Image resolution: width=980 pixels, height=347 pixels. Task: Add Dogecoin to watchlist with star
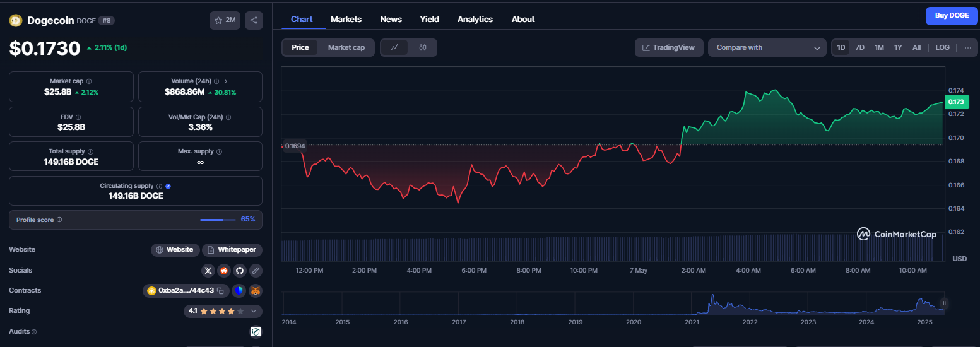click(x=225, y=20)
